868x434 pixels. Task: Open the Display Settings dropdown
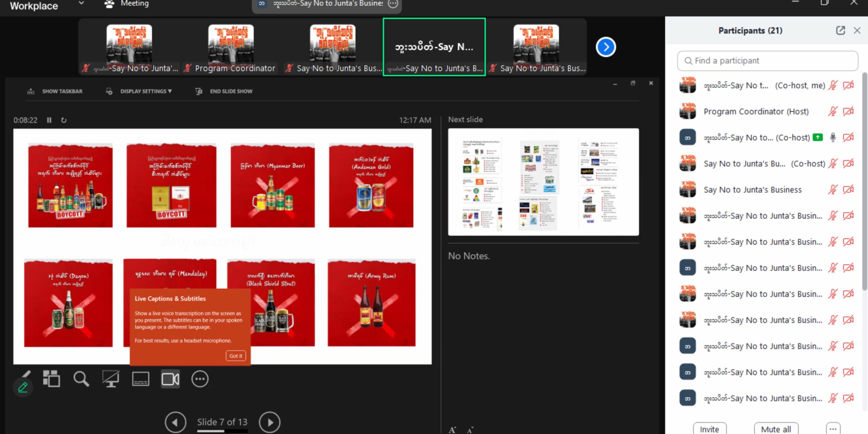(139, 91)
